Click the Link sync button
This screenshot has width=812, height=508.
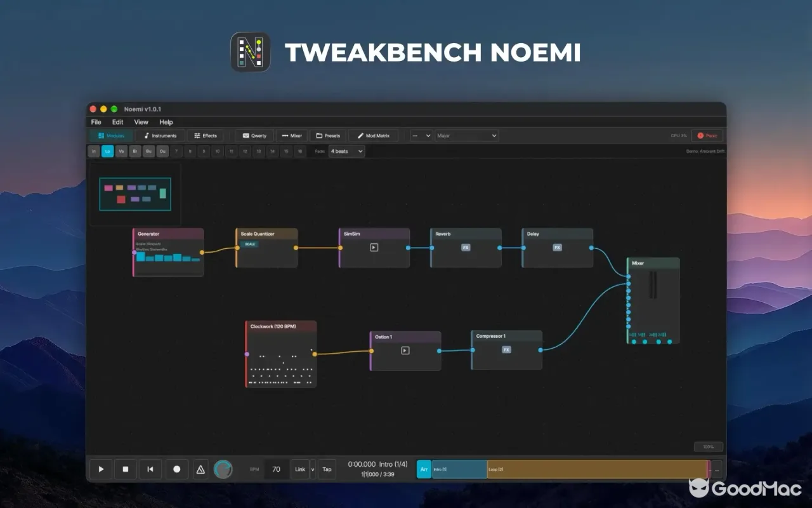(x=300, y=469)
